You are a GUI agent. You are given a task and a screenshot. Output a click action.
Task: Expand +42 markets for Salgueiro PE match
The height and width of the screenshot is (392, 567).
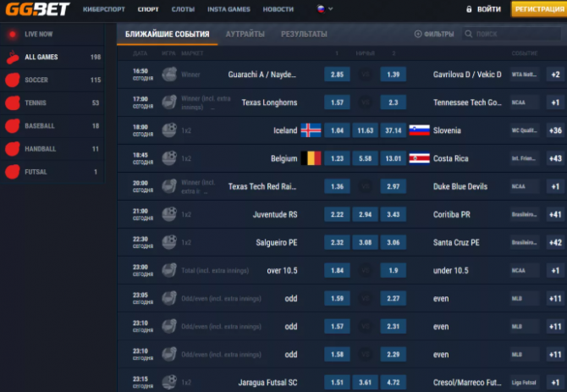pyautogui.click(x=555, y=242)
